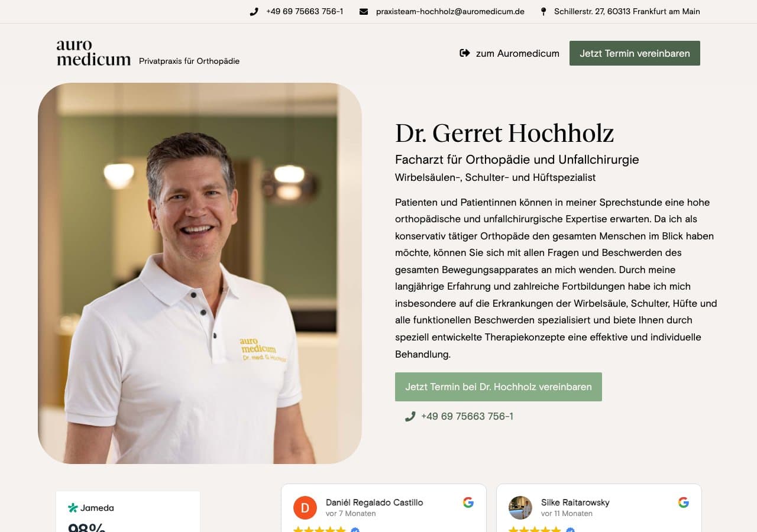The width and height of the screenshot is (757, 532).
Task: Click the exit arrow icon beside 'zum Auromedicum'
Action: pyautogui.click(x=464, y=53)
